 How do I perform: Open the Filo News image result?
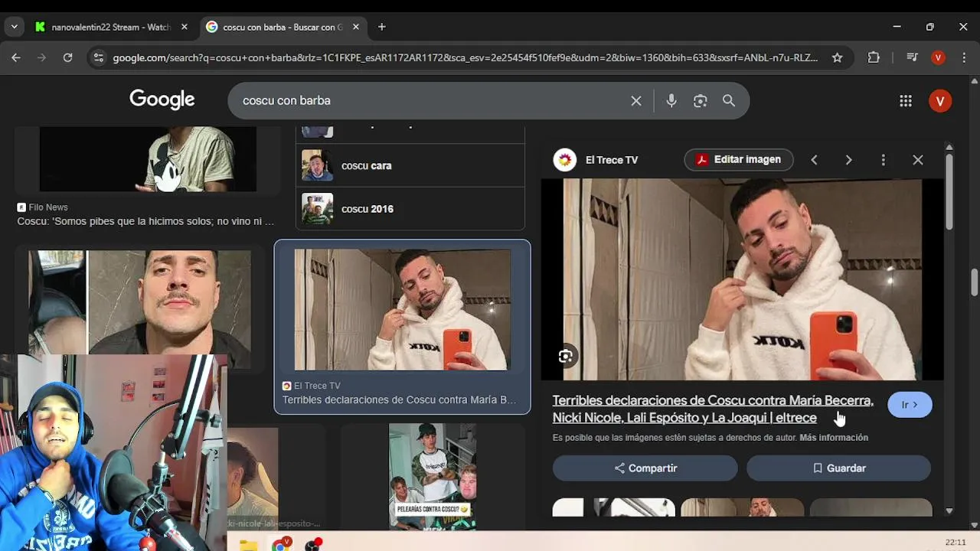point(148,159)
